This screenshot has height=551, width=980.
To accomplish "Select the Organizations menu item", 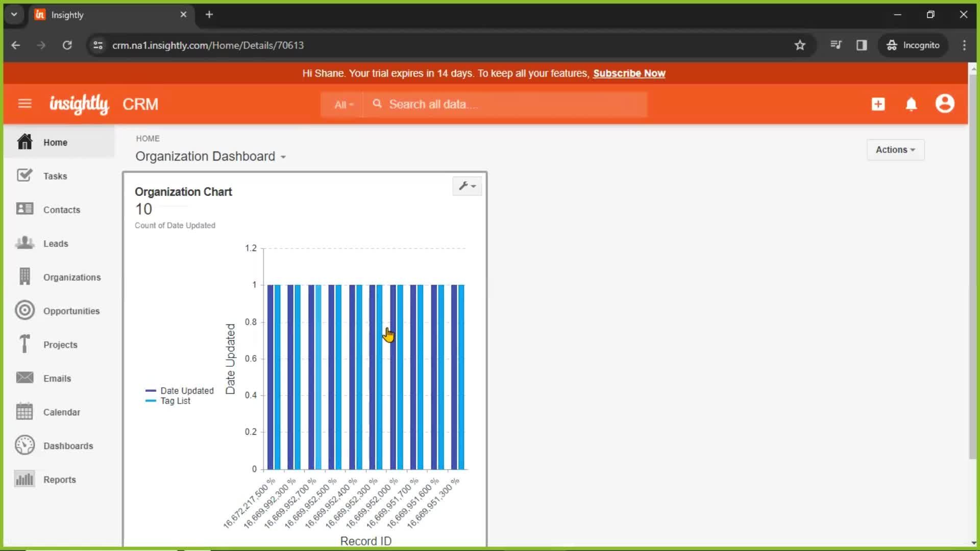I will [72, 277].
